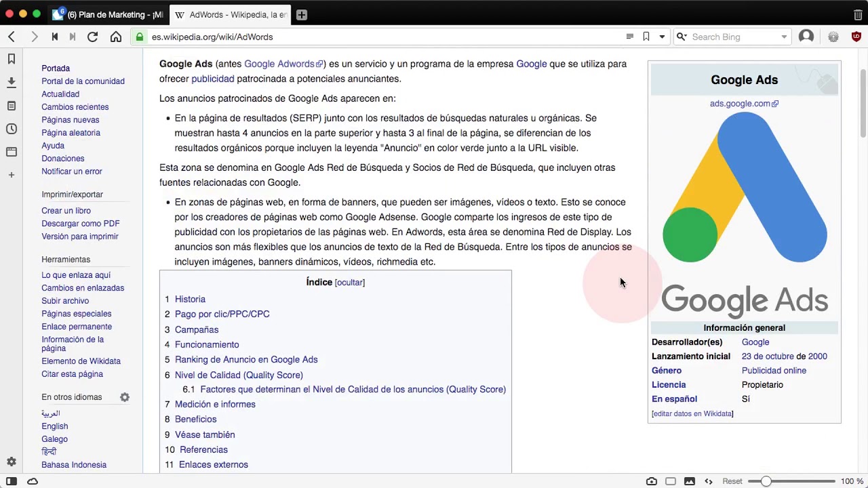Click Descargar como PDF link
Screen dimensions: 868x488
click(80, 224)
